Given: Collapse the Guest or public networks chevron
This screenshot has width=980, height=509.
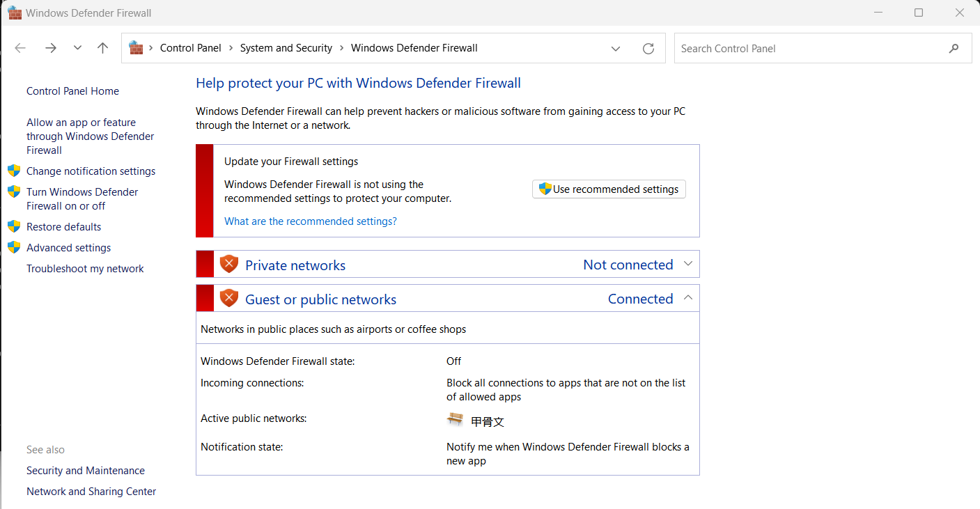Looking at the screenshot, I should (x=688, y=298).
